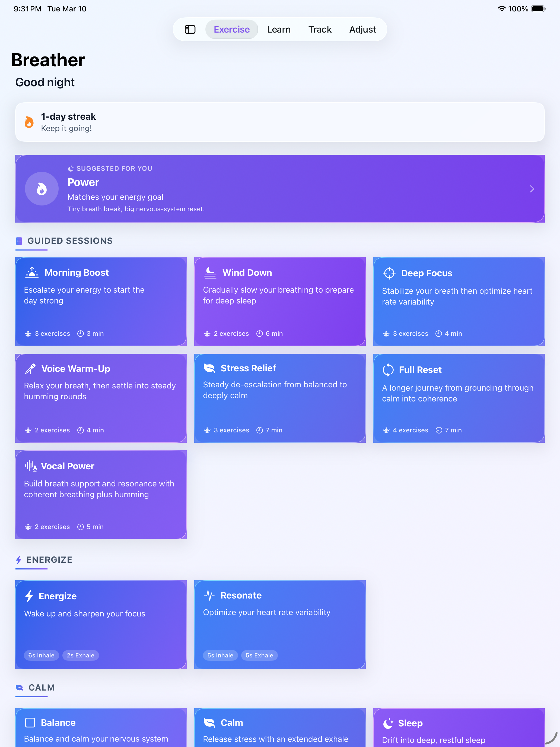Click the Guided Sessions section book icon
The height and width of the screenshot is (747, 560).
tap(19, 241)
